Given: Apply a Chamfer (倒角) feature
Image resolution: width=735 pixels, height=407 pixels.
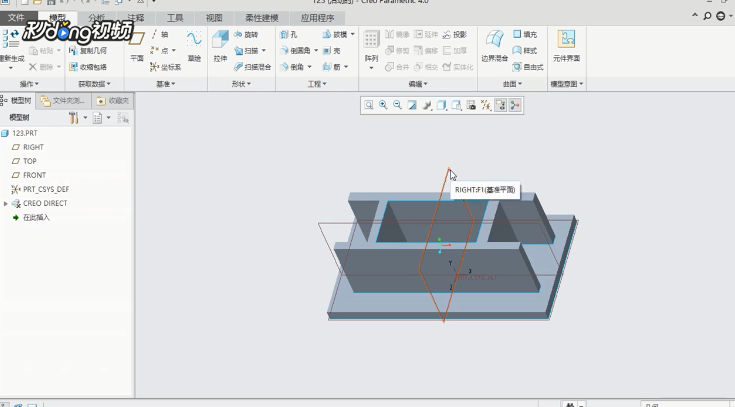Looking at the screenshot, I should [292, 67].
